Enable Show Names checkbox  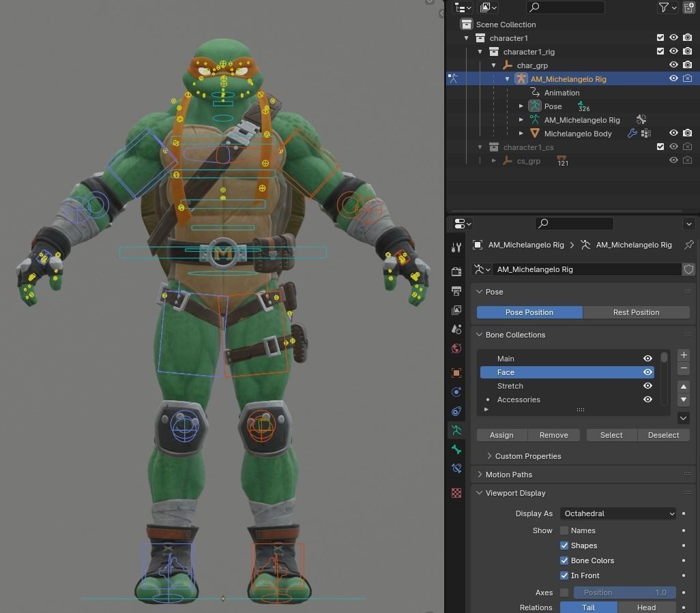pos(564,530)
